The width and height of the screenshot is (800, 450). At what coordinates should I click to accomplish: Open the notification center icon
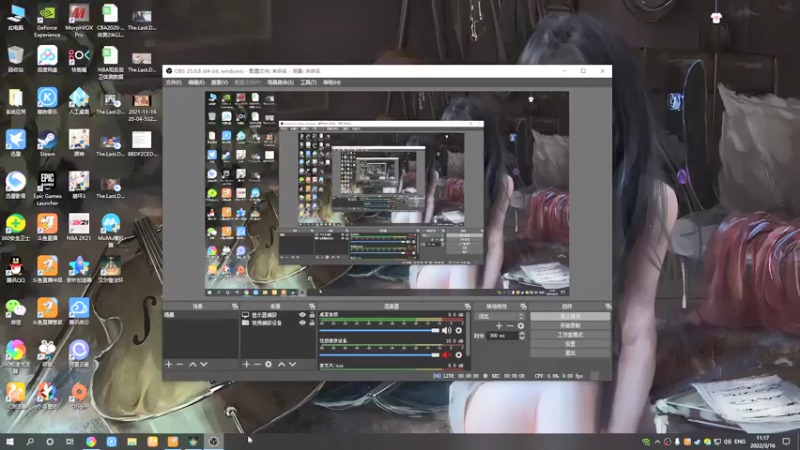tap(786, 441)
